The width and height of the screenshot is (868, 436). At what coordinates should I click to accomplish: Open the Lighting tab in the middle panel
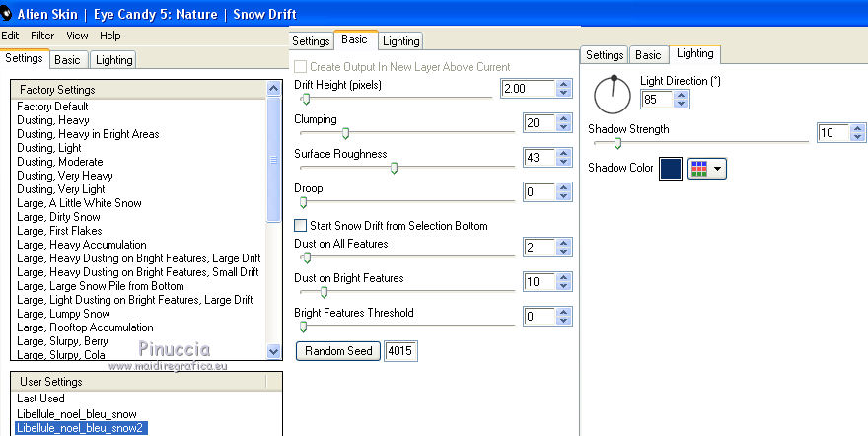(400, 41)
